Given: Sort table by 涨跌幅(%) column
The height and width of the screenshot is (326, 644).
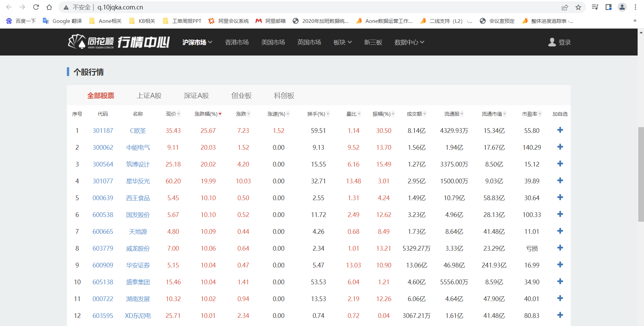Looking at the screenshot, I should pyautogui.click(x=208, y=114).
